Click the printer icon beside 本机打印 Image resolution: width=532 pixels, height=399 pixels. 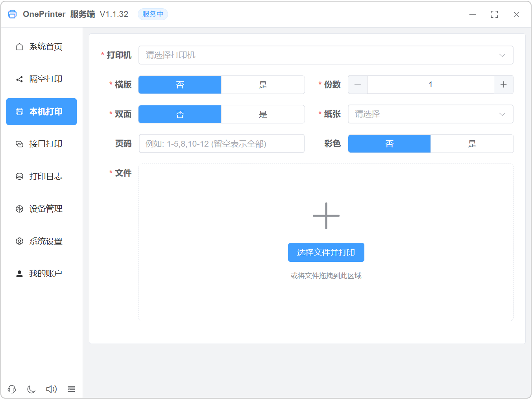(x=19, y=112)
